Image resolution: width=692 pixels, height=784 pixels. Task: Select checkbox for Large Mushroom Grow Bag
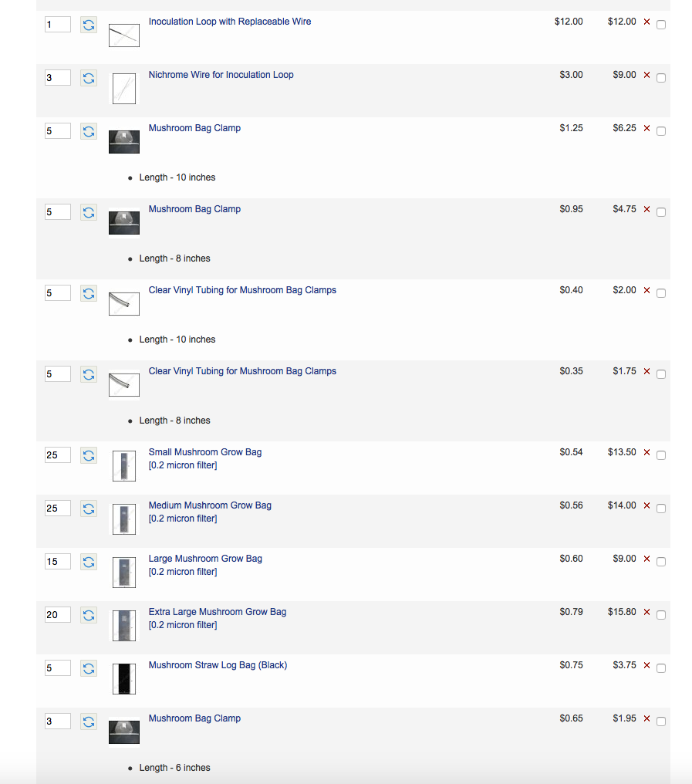(x=661, y=562)
